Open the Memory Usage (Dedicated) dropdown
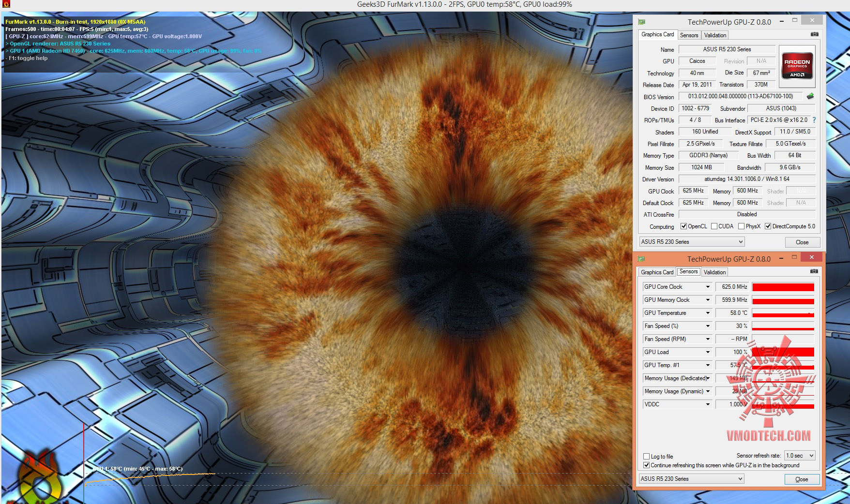Image resolution: width=850 pixels, height=504 pixels. (x=707, y=378)
